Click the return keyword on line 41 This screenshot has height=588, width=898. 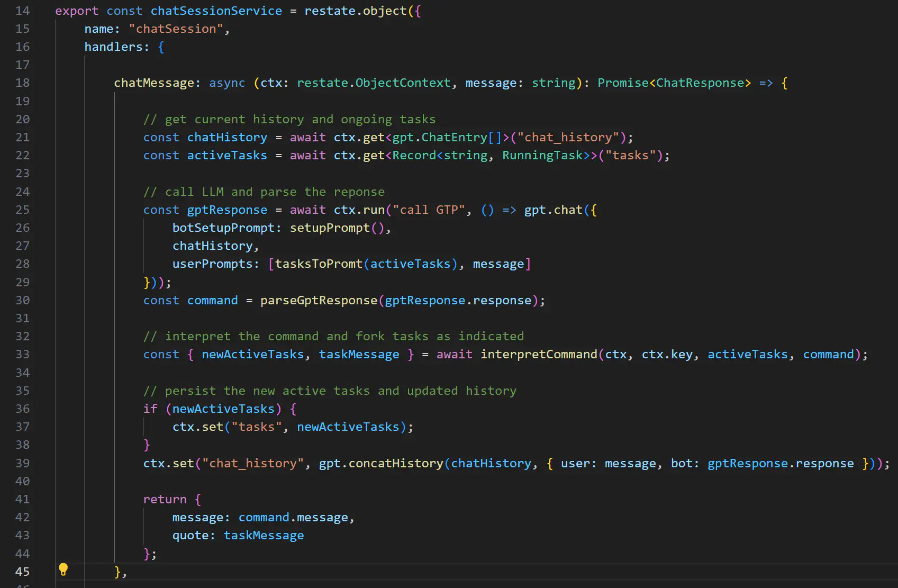(x=164, y=499)
